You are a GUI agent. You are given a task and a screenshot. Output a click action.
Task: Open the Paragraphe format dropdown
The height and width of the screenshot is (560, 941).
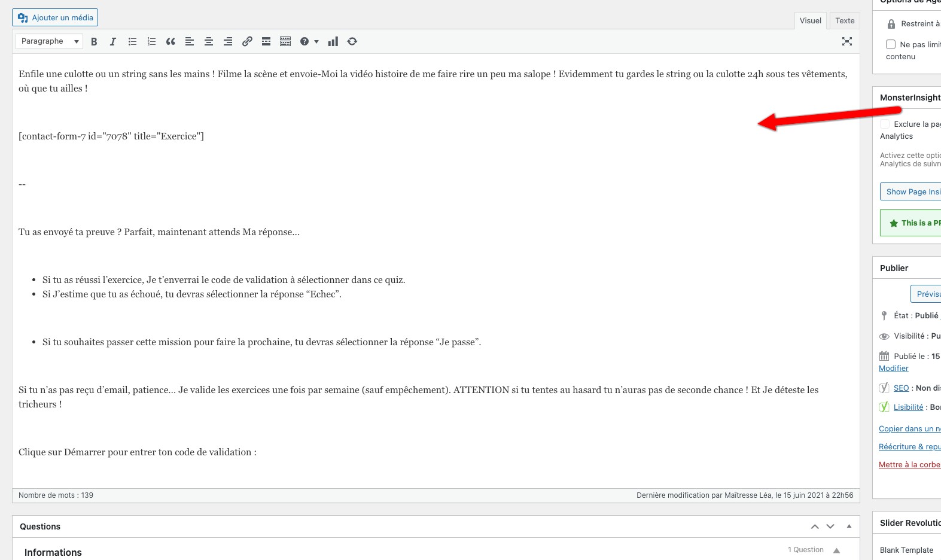(50, 41)
